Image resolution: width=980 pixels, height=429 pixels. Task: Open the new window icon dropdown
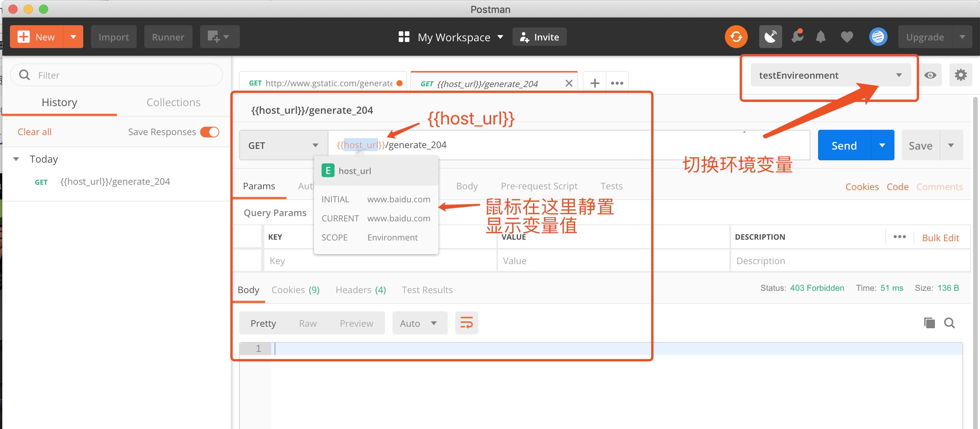coord(220,37)
